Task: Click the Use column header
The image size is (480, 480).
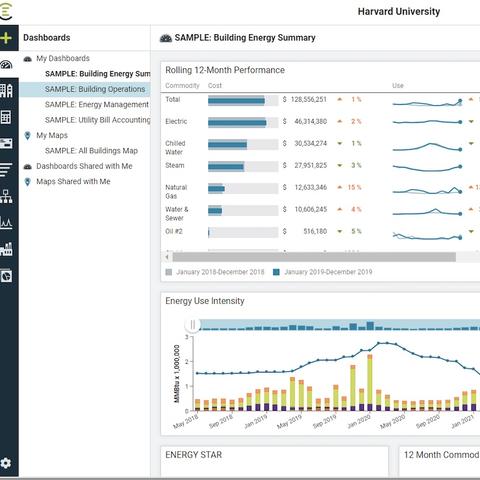Action: tap(398, 86)
